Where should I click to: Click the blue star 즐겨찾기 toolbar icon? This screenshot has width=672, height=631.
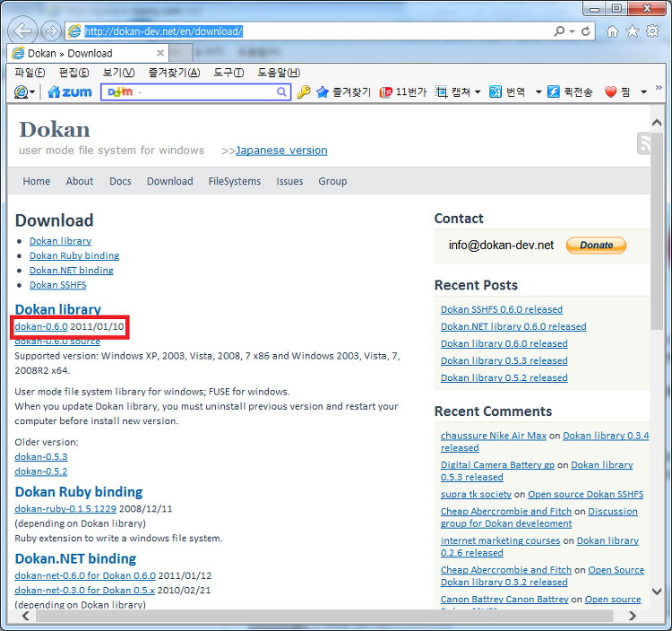[323, 91]
